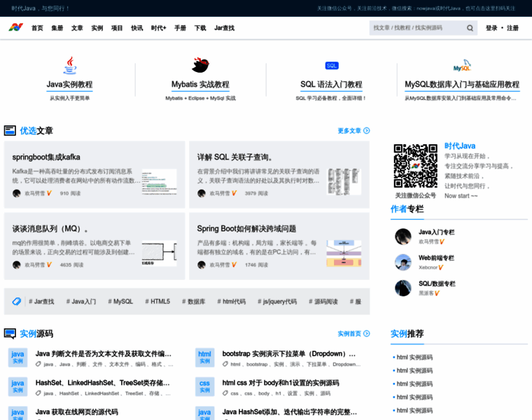Viewport: 532px width, 420px height.
Task: Click top banner 关注微信公众号 notice
Action: 416,8
